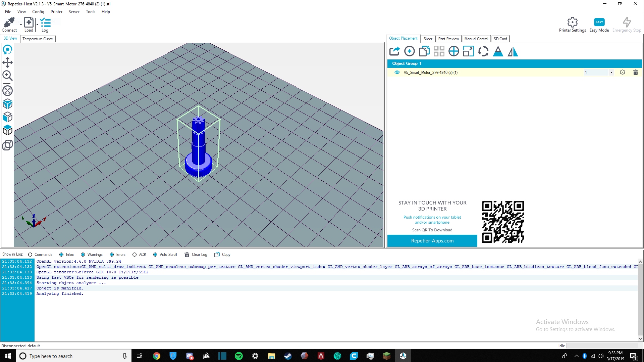Switch to the Print Preview tab
The height and width of the screenshot is (362, 644).
(x=448, y=39)
